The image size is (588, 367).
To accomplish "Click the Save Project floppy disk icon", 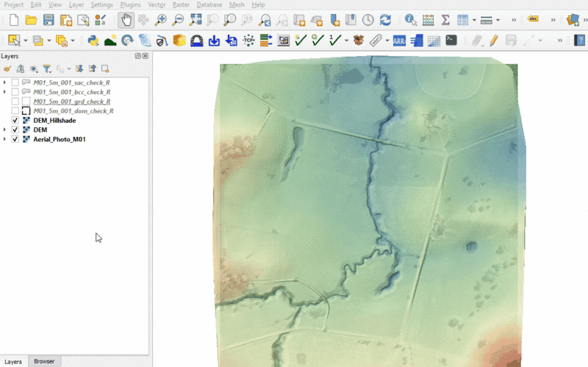I will click(x=49, y=20).
